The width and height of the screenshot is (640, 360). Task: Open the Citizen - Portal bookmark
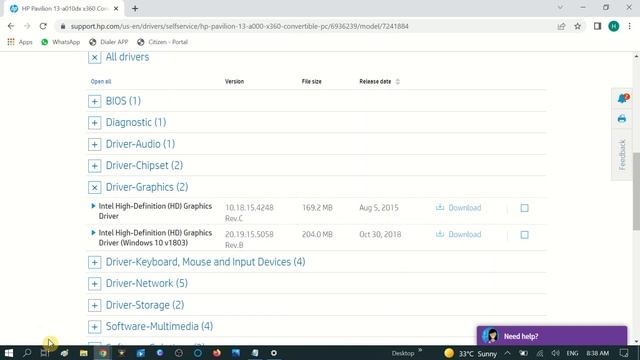point(162,42)
